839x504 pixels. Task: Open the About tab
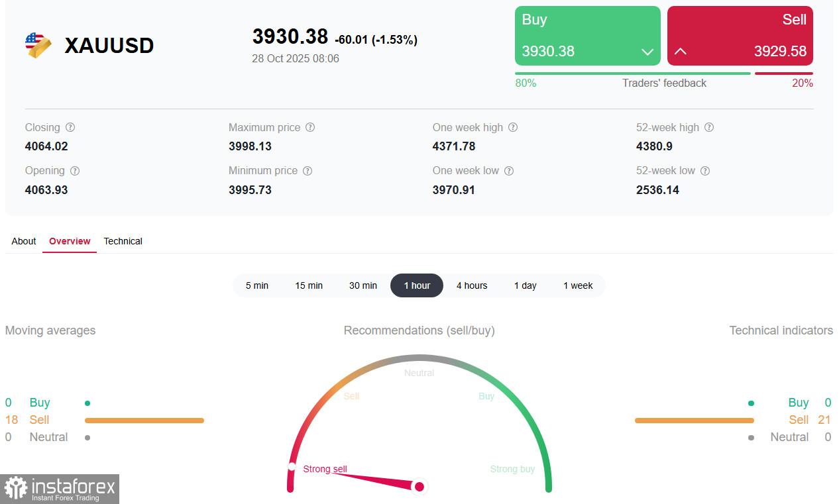pos(23,241)
